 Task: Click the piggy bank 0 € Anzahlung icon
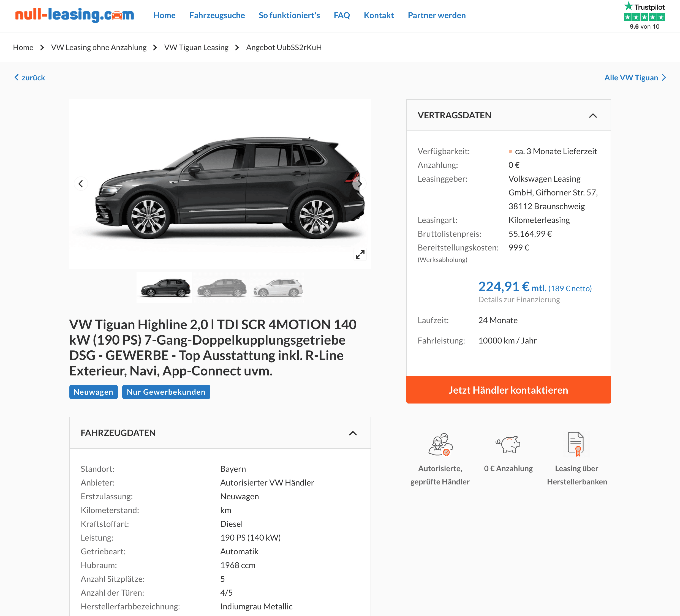[508, 444]
